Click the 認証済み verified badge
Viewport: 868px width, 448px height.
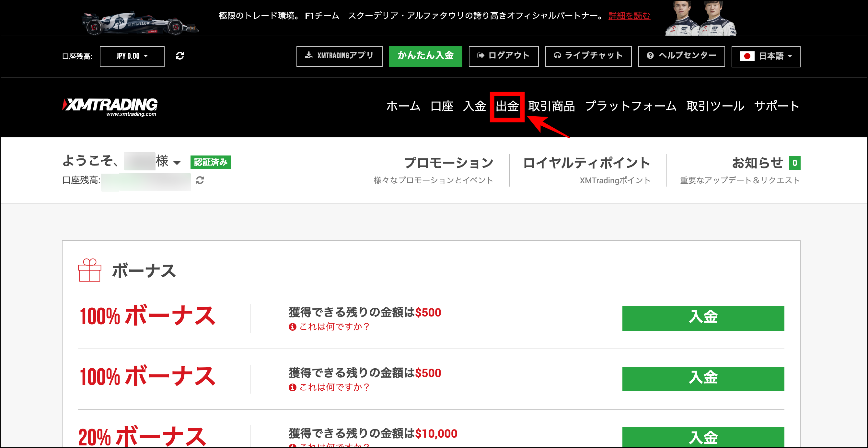(211, 162)
